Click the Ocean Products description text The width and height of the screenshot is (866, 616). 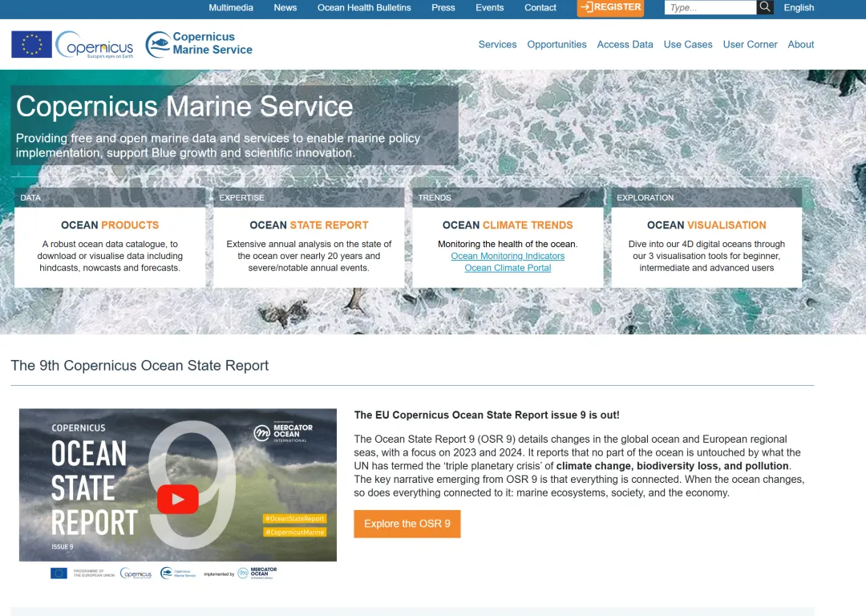(x=110, y=256)
